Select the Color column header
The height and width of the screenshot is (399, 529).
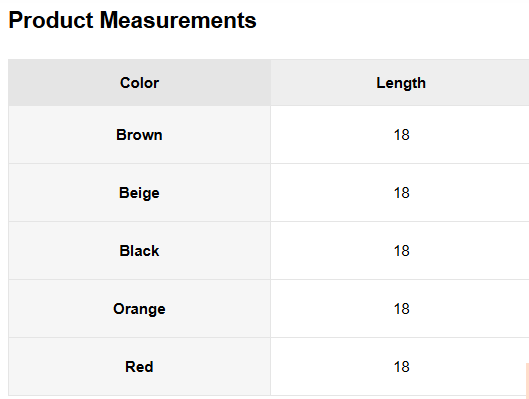(139, 83)
